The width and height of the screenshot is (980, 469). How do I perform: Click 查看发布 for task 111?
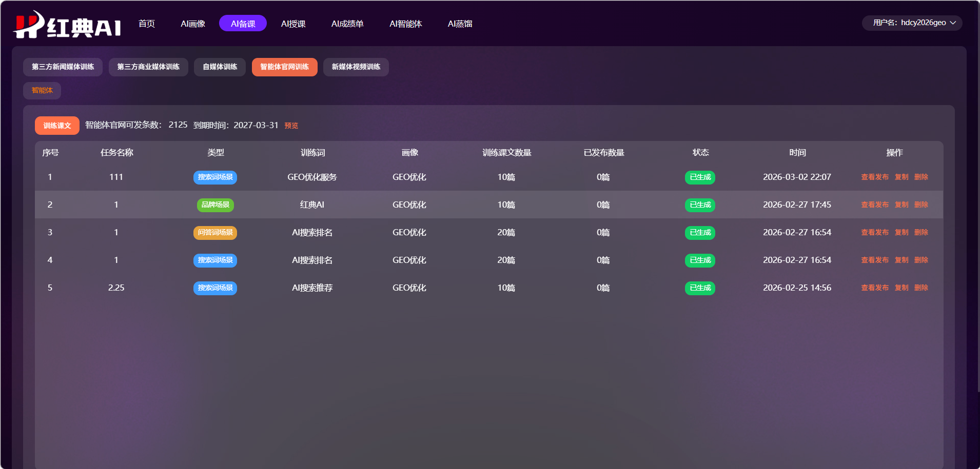tap(875, 177)
